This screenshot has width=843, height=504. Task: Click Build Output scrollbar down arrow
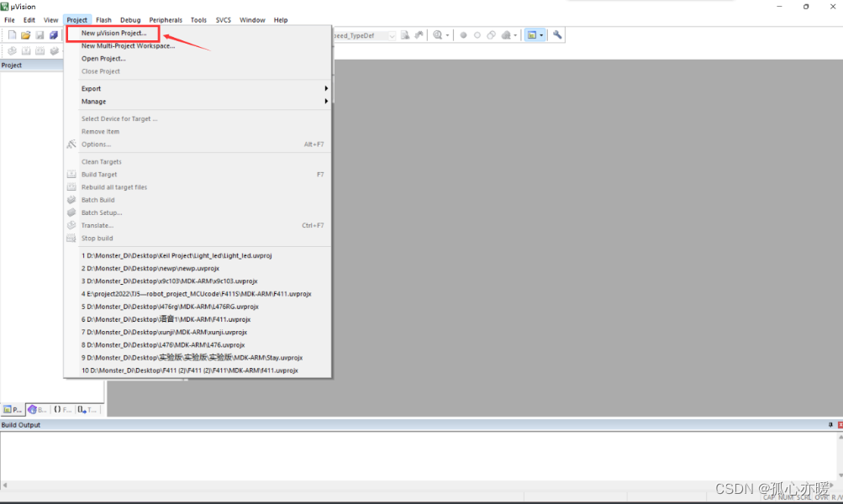(x=840, y=475)
